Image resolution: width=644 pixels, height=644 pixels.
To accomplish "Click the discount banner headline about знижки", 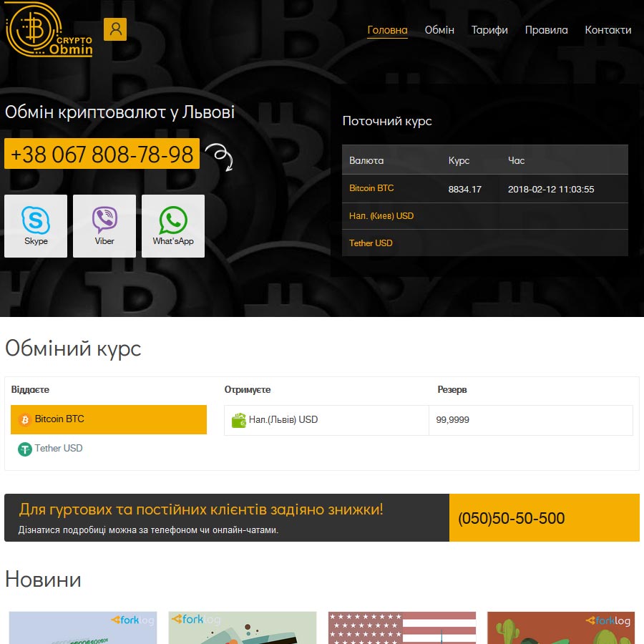I will pyautogui.click(x=201, y=509).
